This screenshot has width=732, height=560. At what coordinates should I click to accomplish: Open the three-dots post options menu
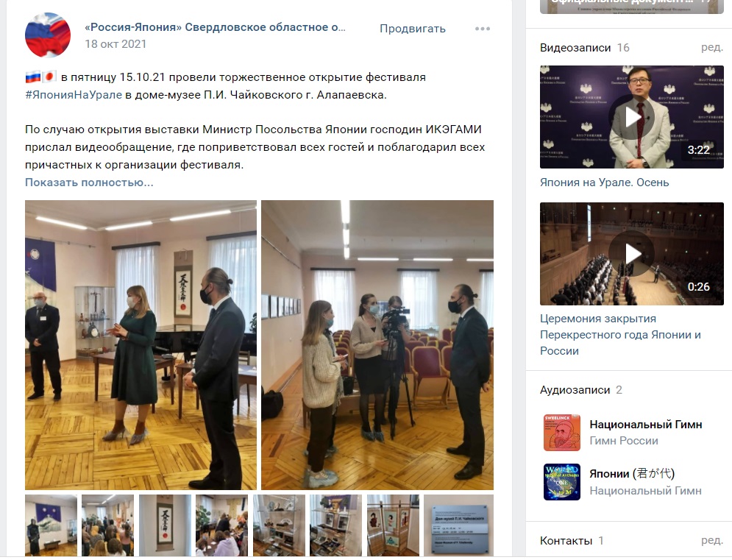point(483,29)
